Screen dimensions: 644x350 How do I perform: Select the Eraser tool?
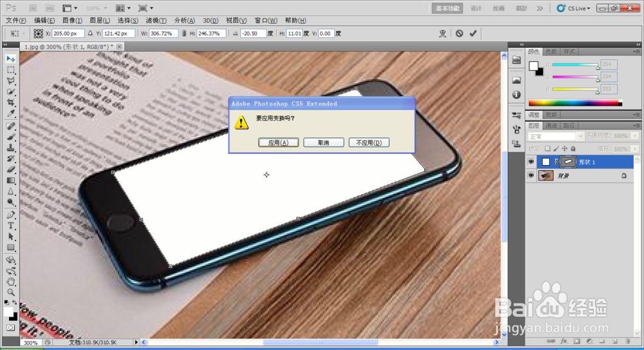click(11, 169)
